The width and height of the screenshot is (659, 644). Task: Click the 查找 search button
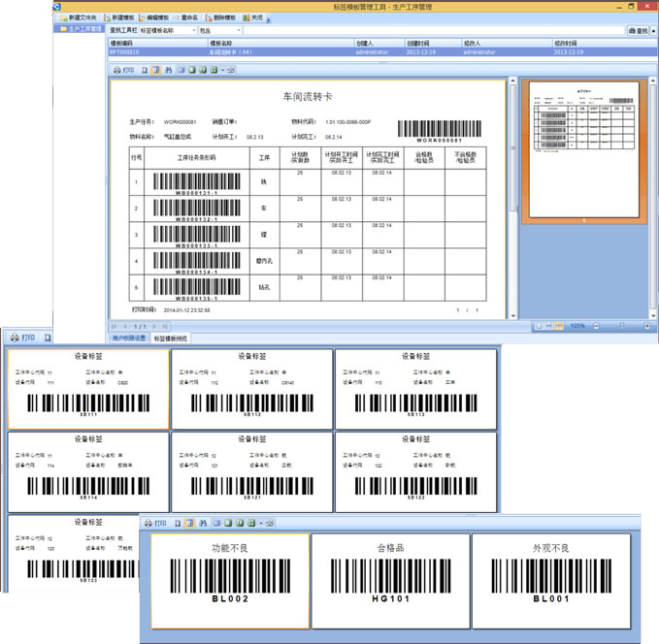[638, 31]
